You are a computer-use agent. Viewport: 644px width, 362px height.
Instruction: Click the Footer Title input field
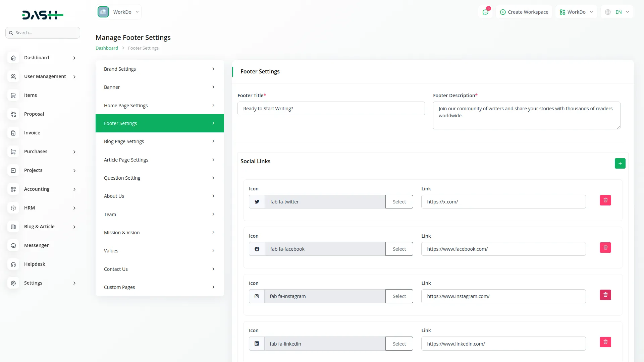click(x=331, y=109)
